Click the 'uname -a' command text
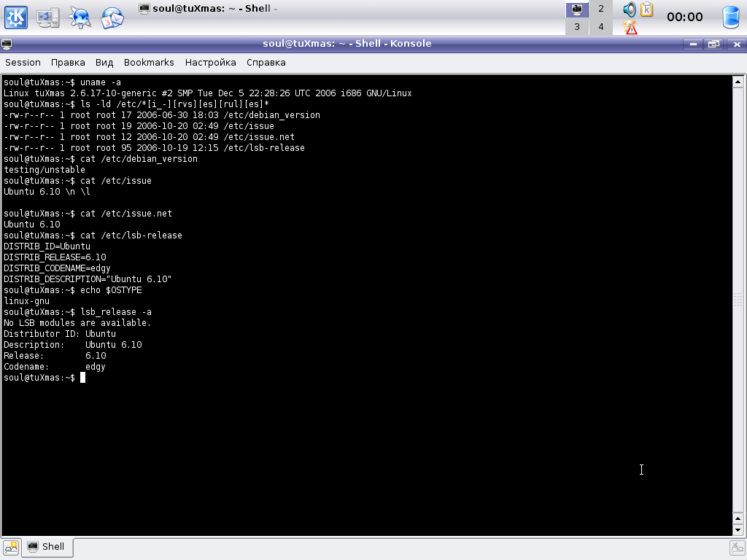Viewport: 747px width, 560px height. point(101,82)
